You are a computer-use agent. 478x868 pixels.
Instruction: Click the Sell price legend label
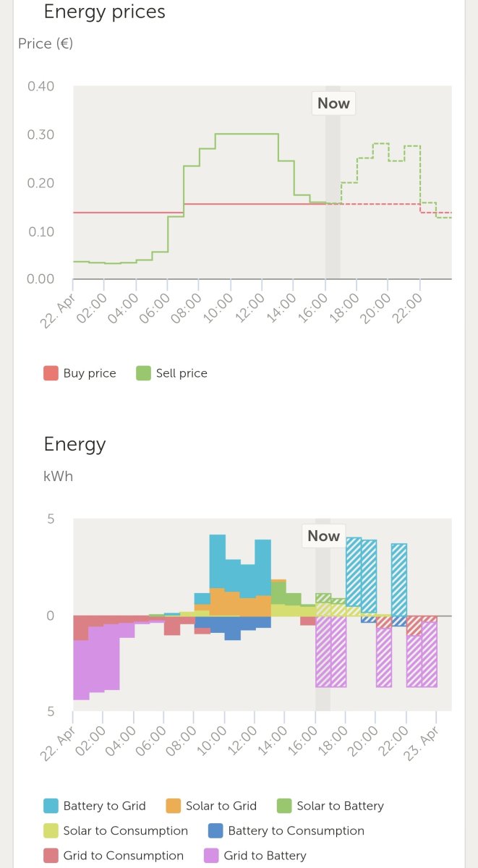click(182, 373)
